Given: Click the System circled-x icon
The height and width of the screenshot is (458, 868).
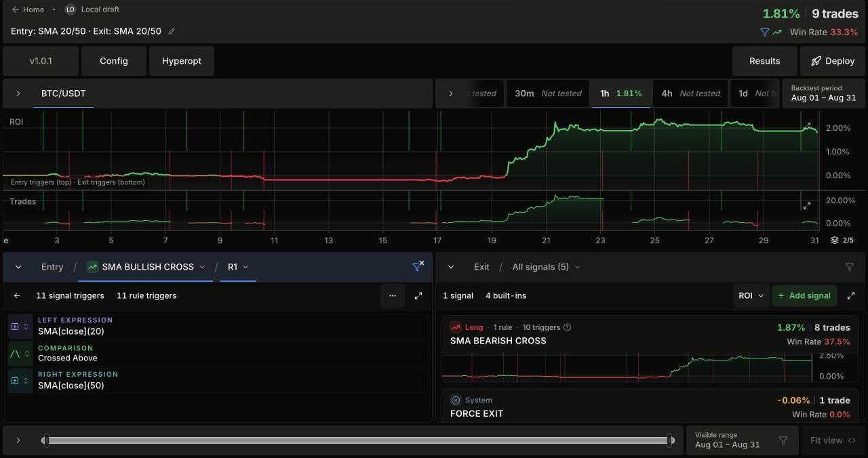Looking at the screenshot, I should [x=456, y=400].
